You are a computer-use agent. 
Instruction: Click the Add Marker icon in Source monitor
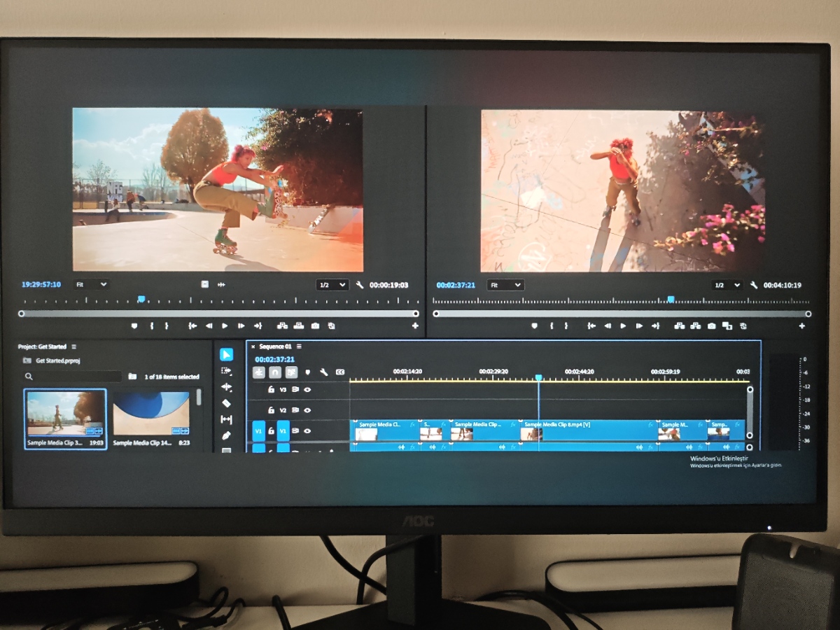coord(134,326)
